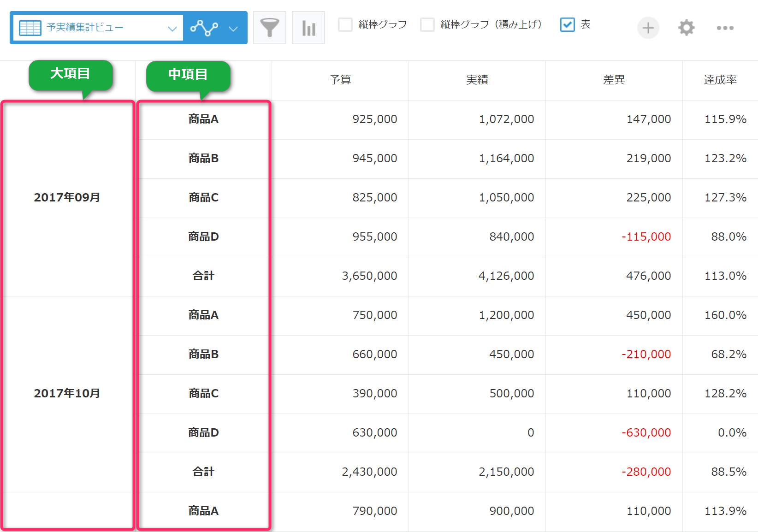Enable the 縦棒グラフ（積み上げ）checkbox
The height and width of the screenshot is (532, 758).
coord(427,24)
